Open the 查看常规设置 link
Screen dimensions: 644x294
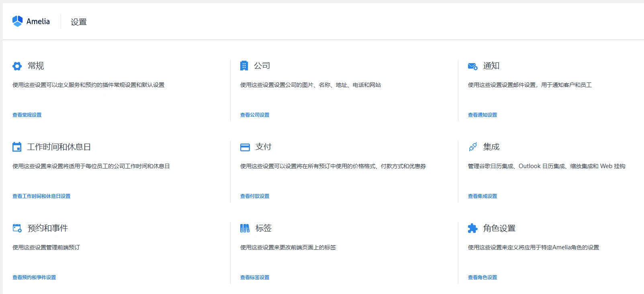pos(27,115)
